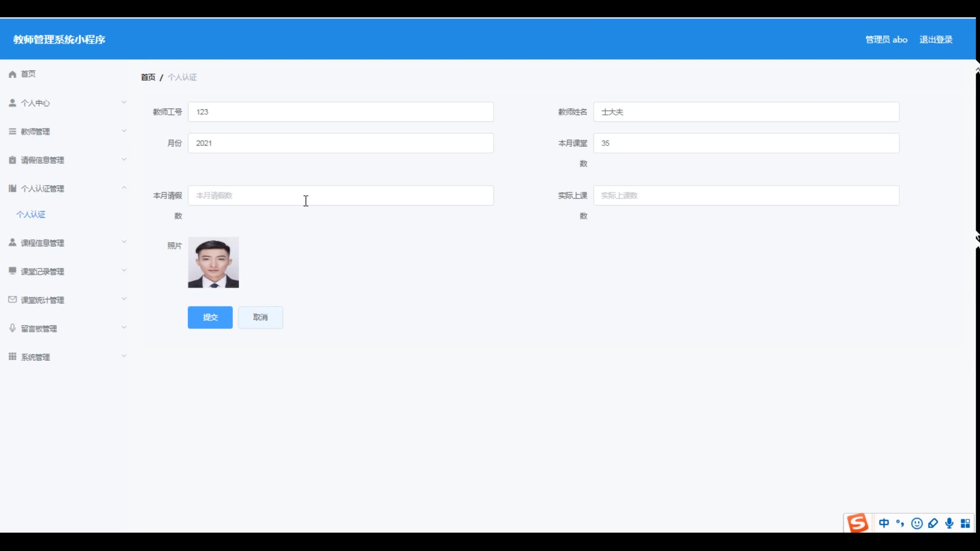Expand 课程信息管理 menu chevron
The height and width of the screenshot is (551, 980).
pos(124,242)
